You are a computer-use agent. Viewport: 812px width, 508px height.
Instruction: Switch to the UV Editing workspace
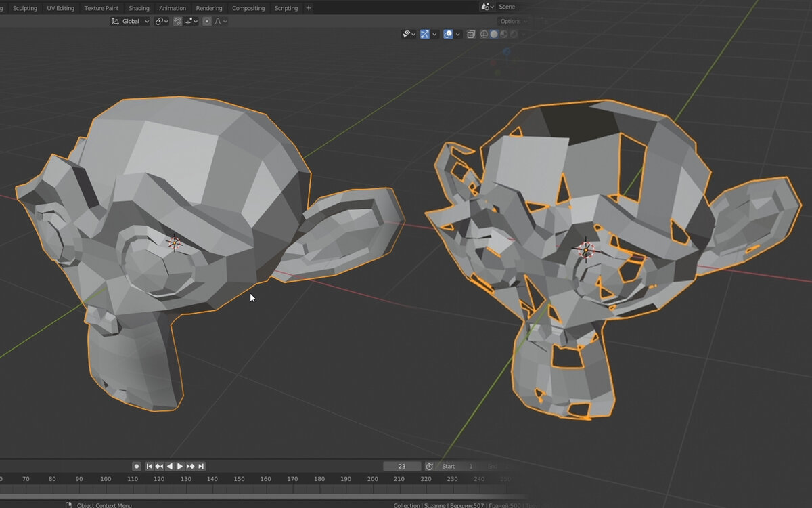point(60,8)
